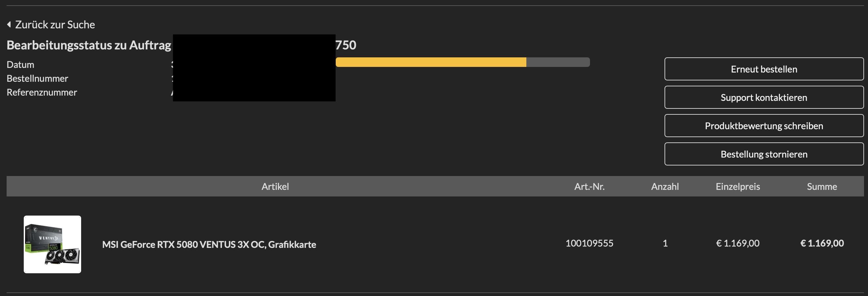This screenshot has height=296, width=868.
Task: Select the Einzelpreis column header
Action: [x=738, y=186]
